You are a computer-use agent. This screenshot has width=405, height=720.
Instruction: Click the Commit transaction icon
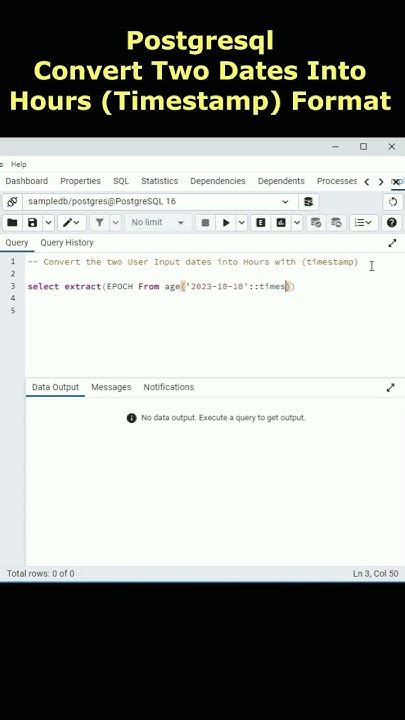coord(315,223)
